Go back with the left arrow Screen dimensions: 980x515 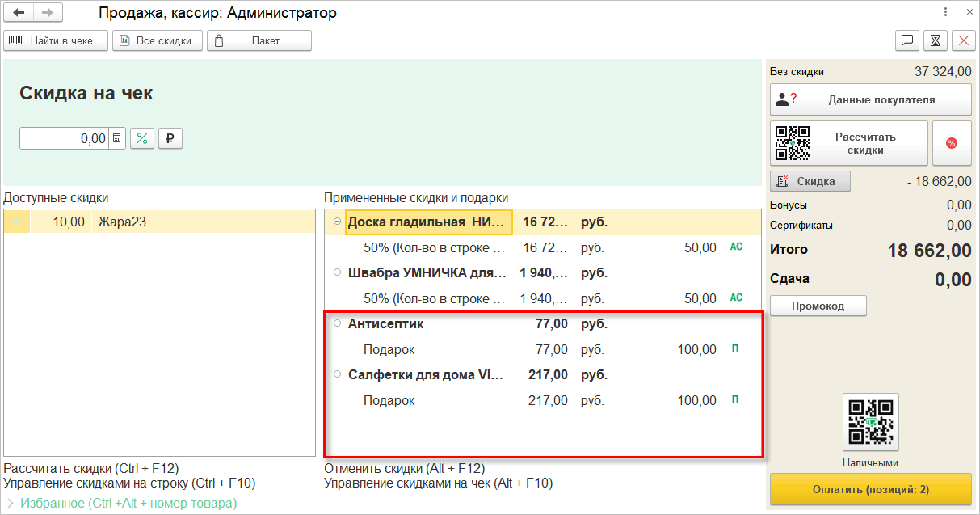pos(18,13)
